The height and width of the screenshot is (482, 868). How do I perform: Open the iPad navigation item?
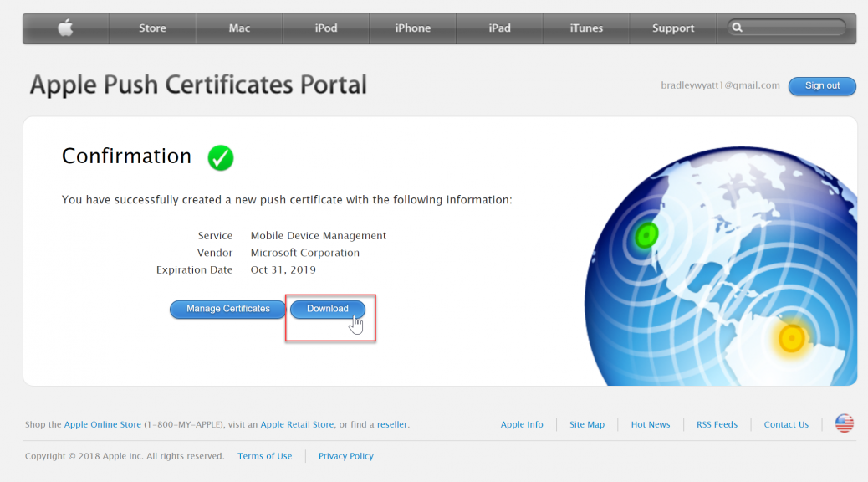(499, 28)
